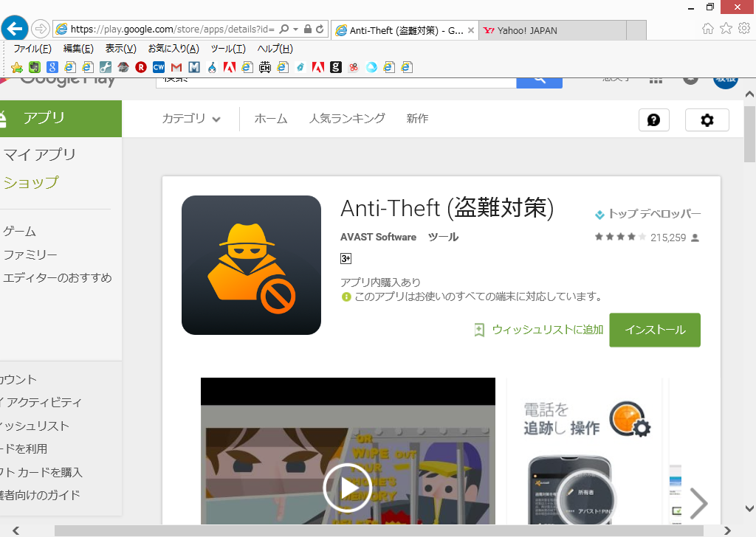The image size is (756, 537).
Task: Select ファミリー in the sidebar
Action: (30, 254)
